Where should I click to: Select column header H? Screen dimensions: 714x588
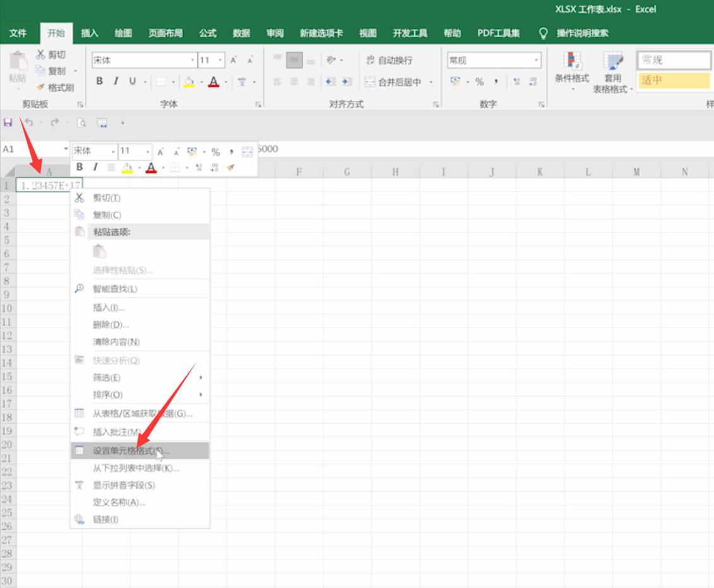pos(395,172)
